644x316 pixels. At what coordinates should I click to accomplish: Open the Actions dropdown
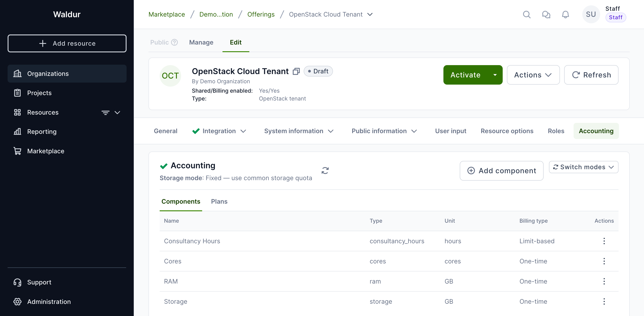tap(533, 75)
